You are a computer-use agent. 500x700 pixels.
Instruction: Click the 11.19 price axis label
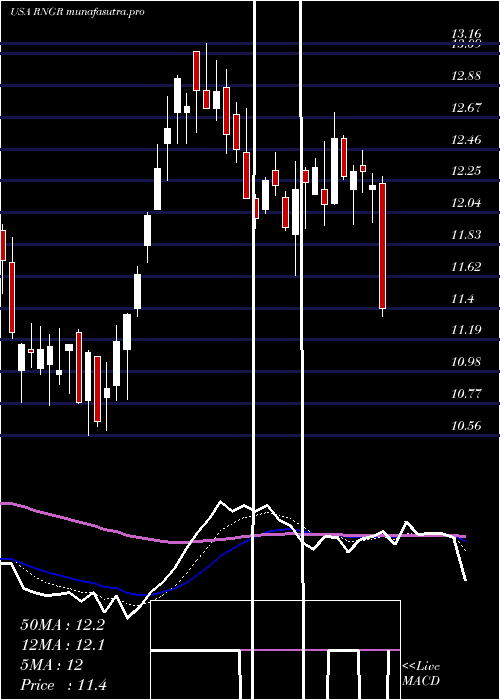(466, 330)
